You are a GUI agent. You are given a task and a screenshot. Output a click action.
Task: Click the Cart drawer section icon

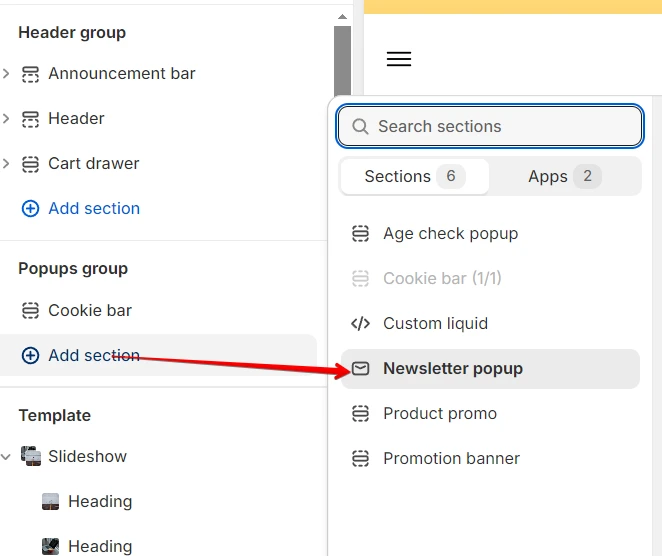click(x=30, y=164)
